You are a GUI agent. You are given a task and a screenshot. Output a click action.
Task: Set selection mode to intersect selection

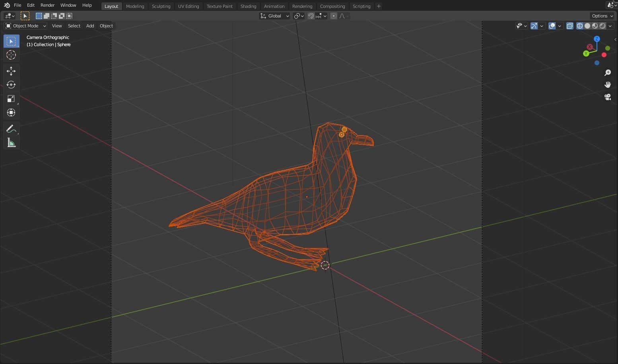[69, 16]
